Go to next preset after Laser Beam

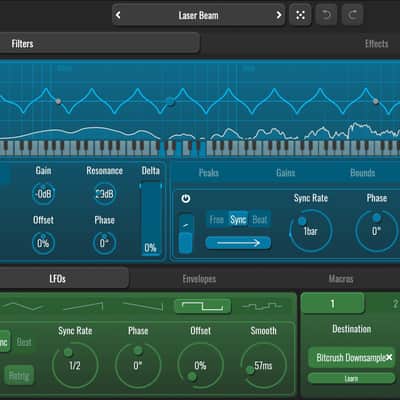279,15
